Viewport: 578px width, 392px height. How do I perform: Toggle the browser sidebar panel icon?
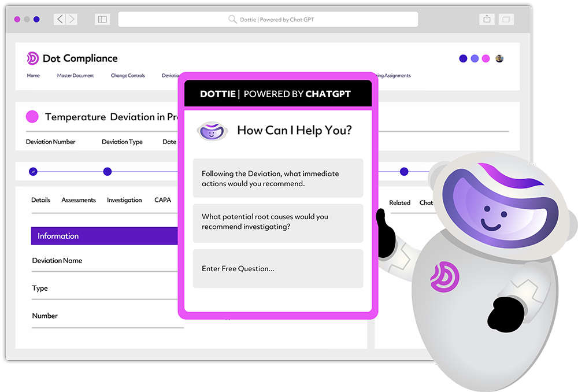coord(102,19)
